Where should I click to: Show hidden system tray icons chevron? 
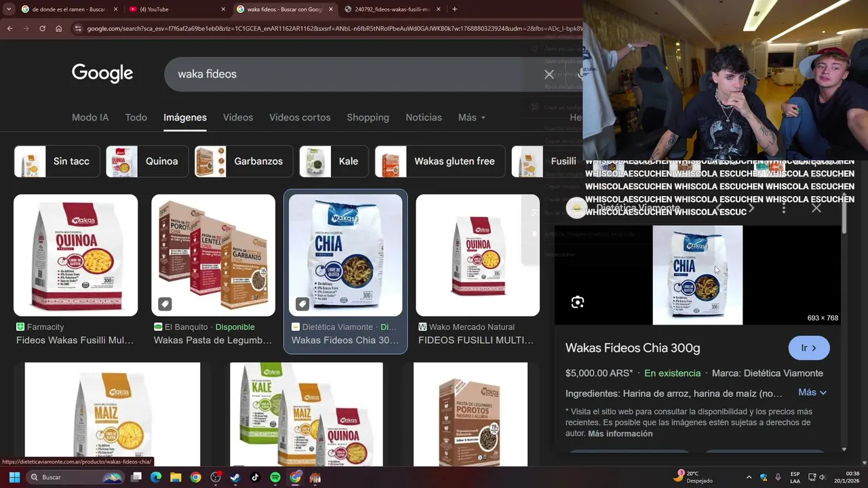click(749, 477)
